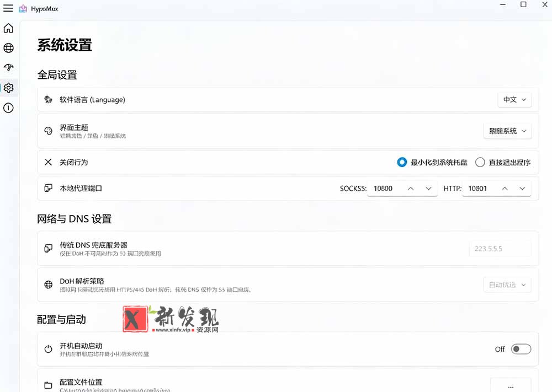
Task: Click the 系统设置 page title
Action: 65,45
